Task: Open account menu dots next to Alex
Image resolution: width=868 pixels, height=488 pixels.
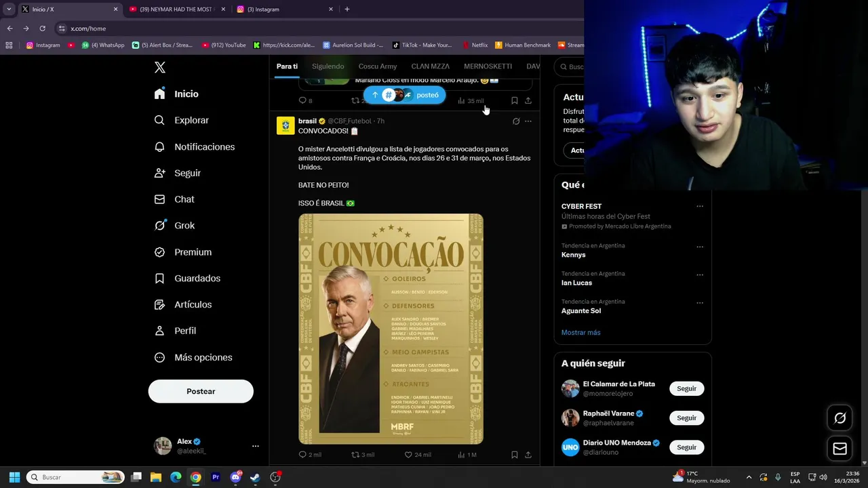Action: coord(256,446)
